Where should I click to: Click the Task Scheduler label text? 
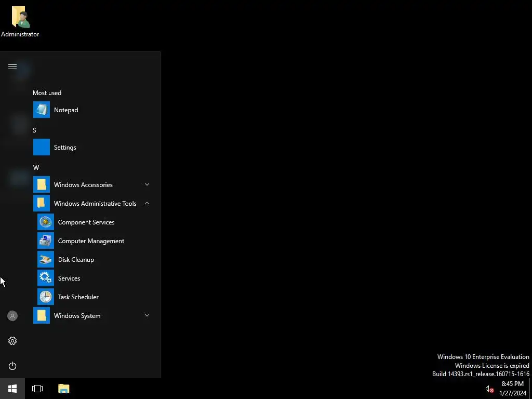pyautogui.click(x=78, y=297)
